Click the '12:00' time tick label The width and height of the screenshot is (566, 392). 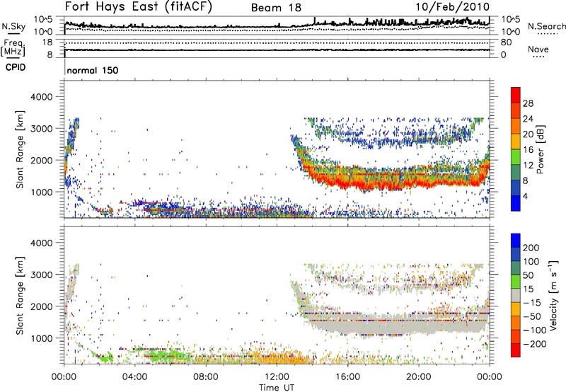[277, 377]
